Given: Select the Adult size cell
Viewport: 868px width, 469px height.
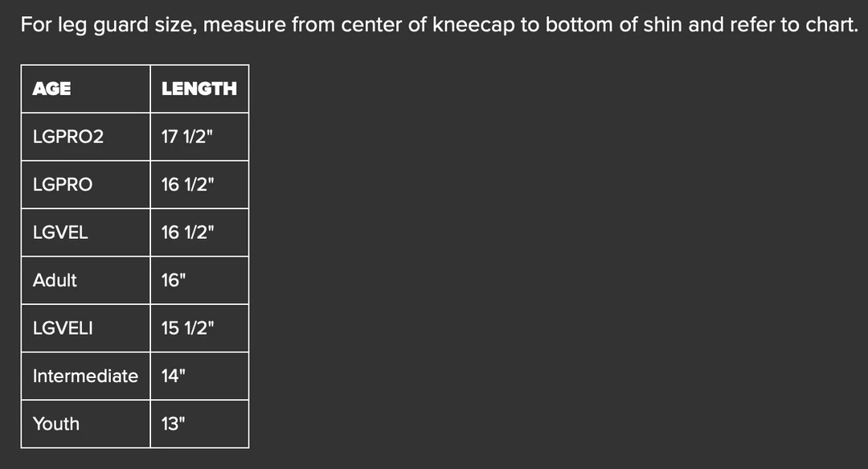Looking at the screenshot, I should [55, 281].
